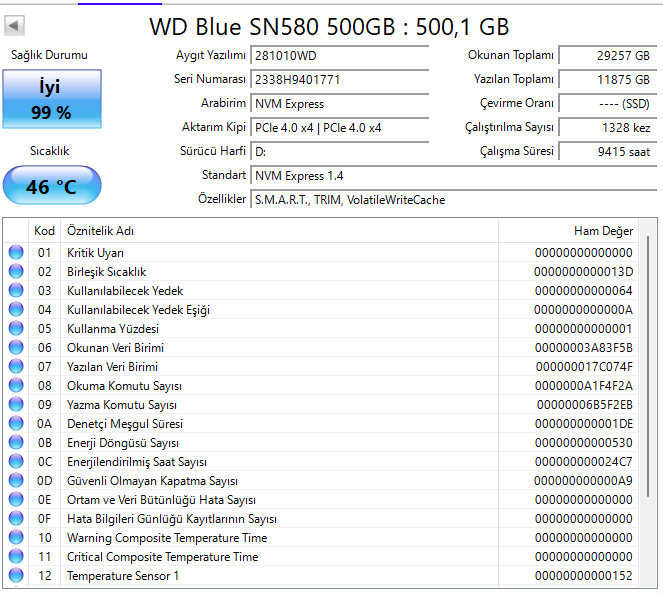Click the Öznitelik Adı column header
The height and width of the screenshot is (596, 663).
pos(279,231)
